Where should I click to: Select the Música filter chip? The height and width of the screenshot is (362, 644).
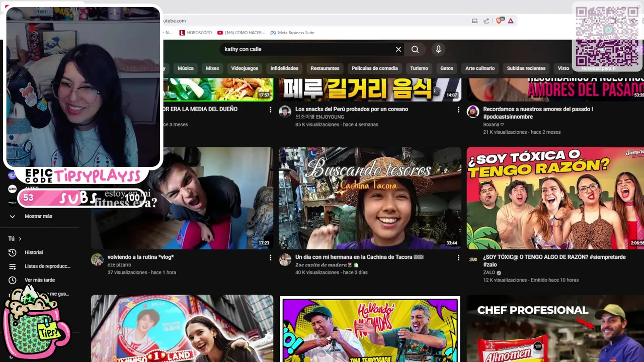[x=186, y=68]
